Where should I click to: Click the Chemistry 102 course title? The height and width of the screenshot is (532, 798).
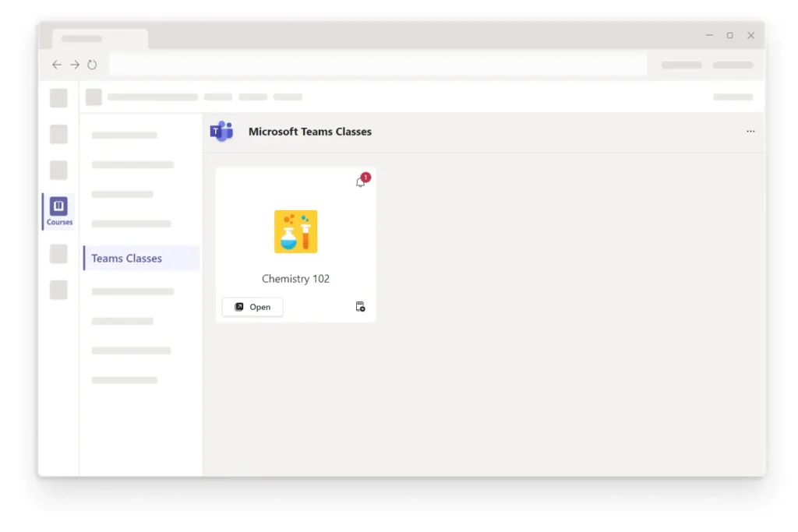pos(295,278)
